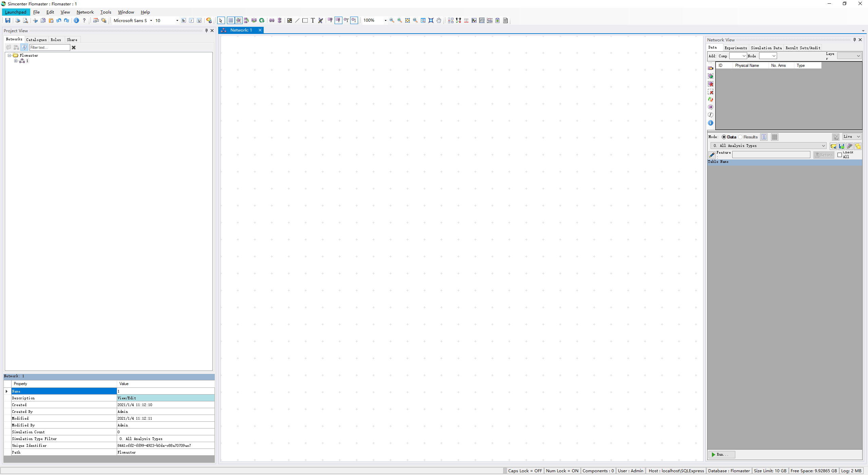The width and height of the screenshot is (868, 475).
Task: Pin the Project View panel
Action: coord(206,31)
